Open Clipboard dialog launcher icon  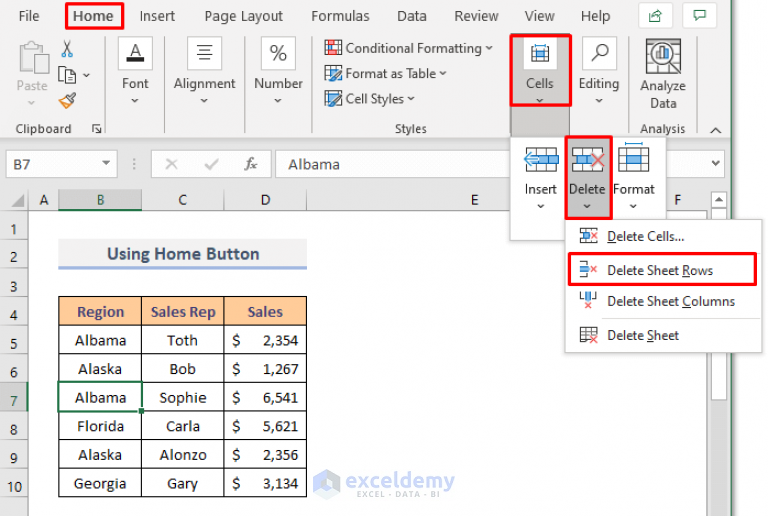click(96, 129)
